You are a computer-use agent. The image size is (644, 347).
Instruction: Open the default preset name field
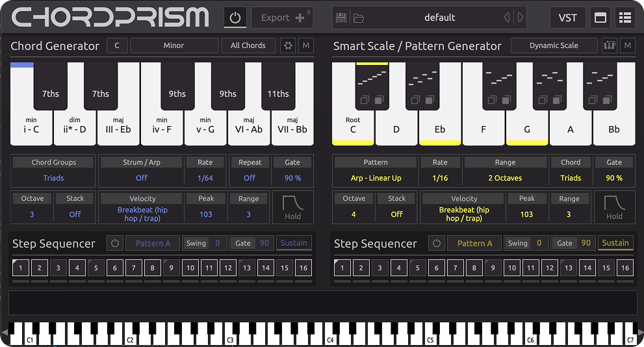point(439,18)
